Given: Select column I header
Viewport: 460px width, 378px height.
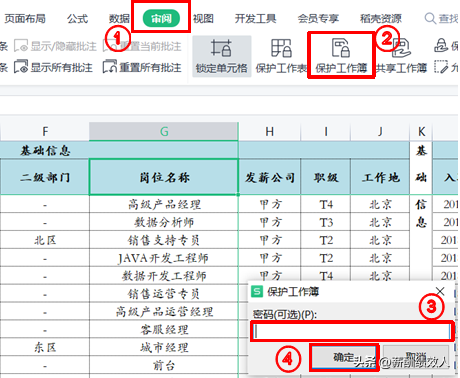Looking at the screenshot, I should click(326, 132).
